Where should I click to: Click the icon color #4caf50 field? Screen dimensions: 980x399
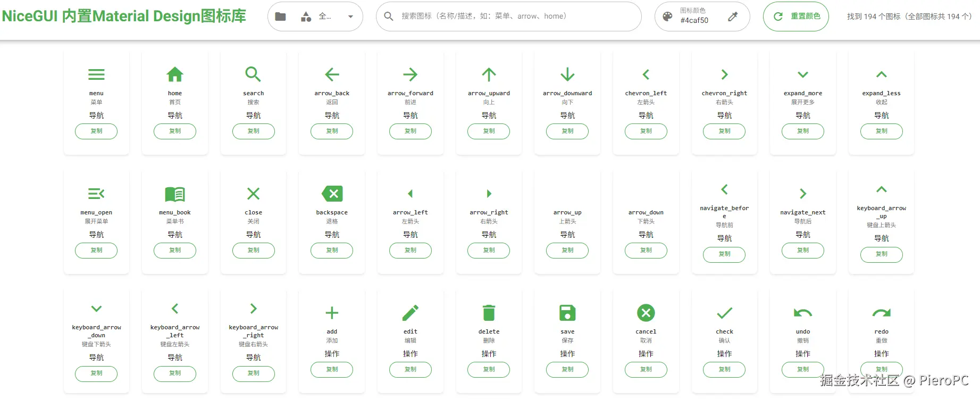(702, 16)
